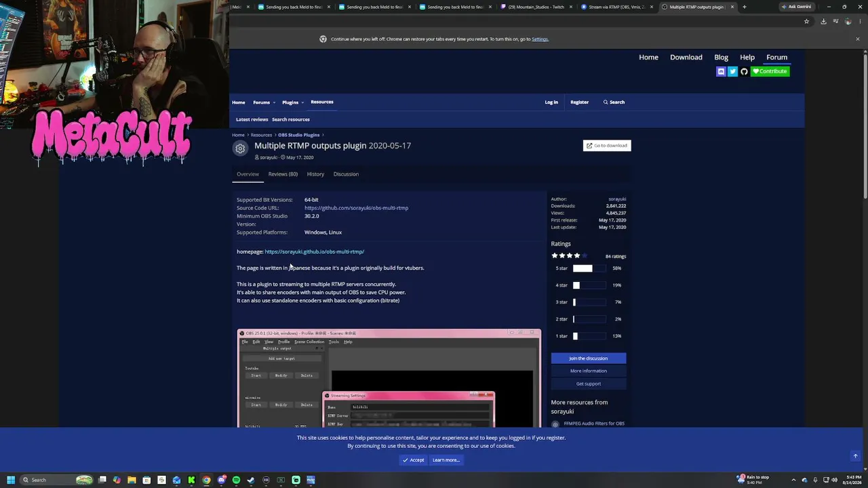868x488 pixels.
Task: Open Chrome downloads icon
Action: 823,21
